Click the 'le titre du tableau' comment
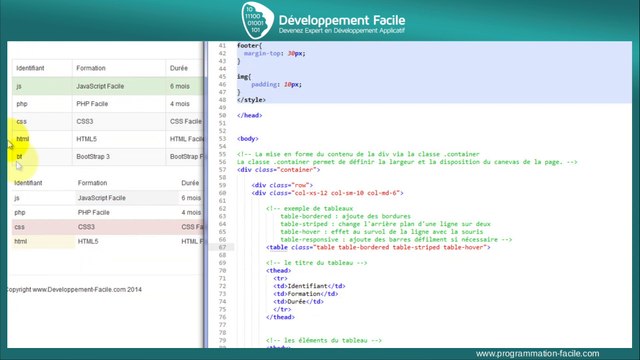The height and width of the screenshot is (360, 640). point(316,263)
